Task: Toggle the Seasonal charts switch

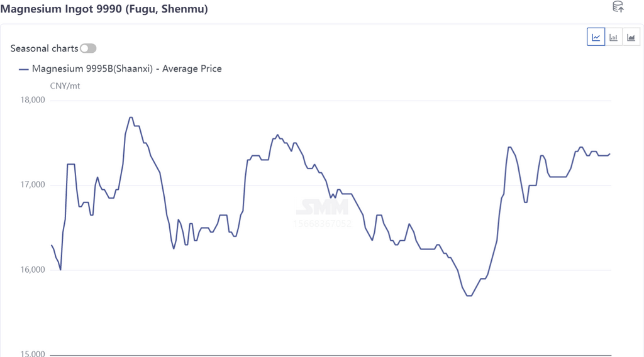Action: [88, 48]
